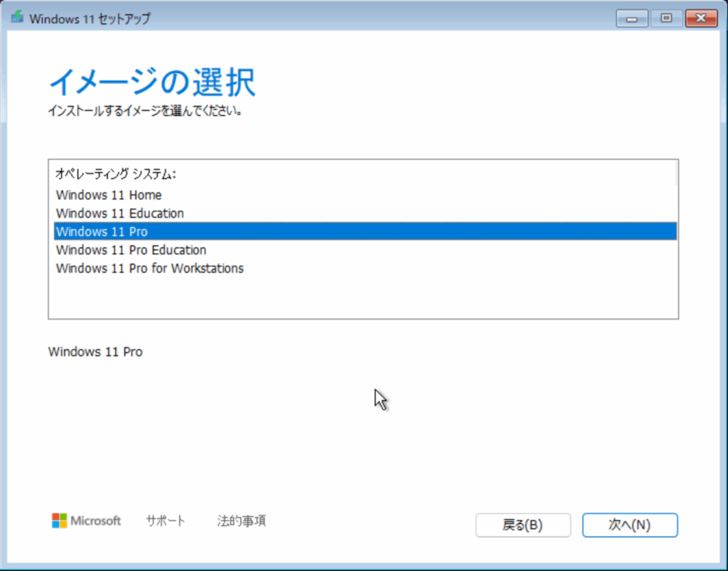Click the Windows 11 Pro description below list
Screen dimensions: 728x571
click(x=95, y=352)
